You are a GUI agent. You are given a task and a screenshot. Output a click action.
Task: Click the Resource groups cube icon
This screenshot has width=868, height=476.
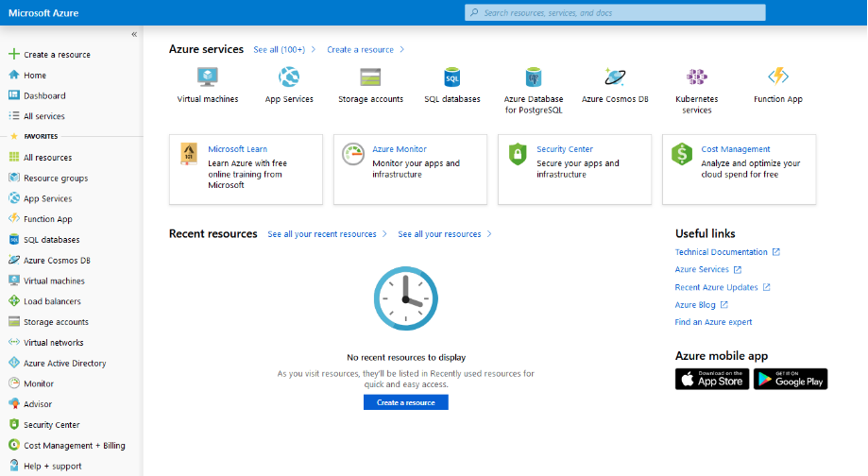tap(14, 178)
